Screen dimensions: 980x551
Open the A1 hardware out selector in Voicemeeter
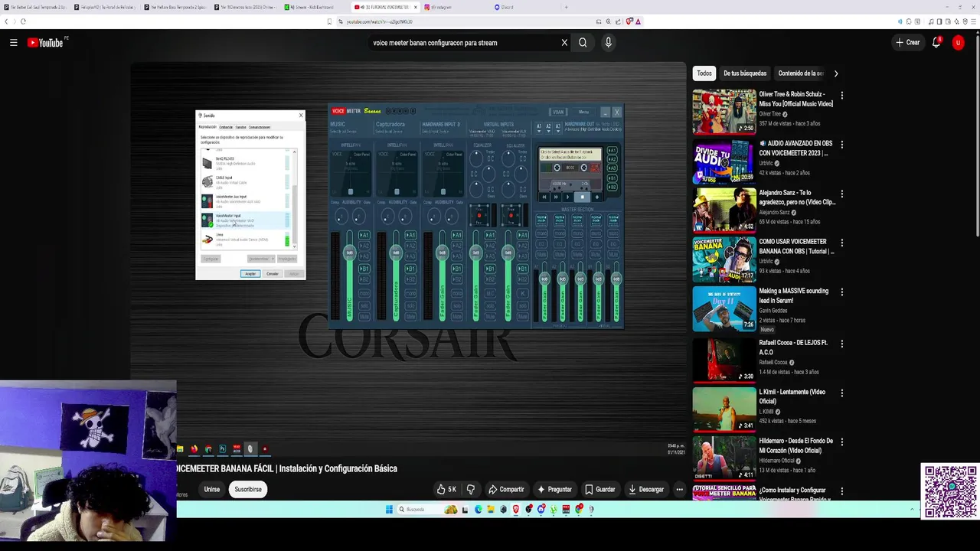coord(539,126)
